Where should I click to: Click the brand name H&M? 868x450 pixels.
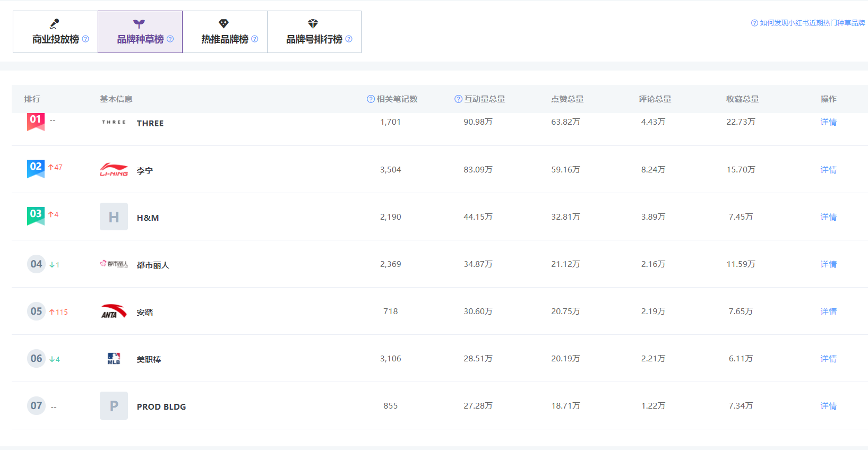[x=148, y=218]
